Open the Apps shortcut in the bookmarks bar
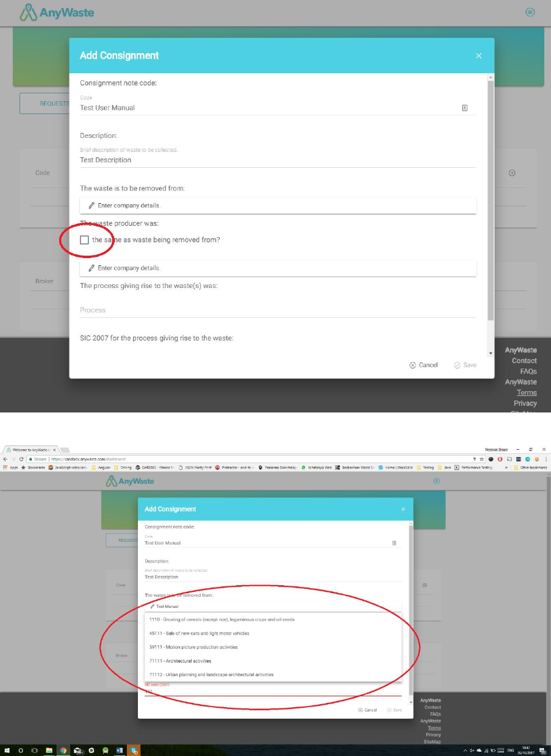Viewport: 551px width, 756px height. pos(10,467)
